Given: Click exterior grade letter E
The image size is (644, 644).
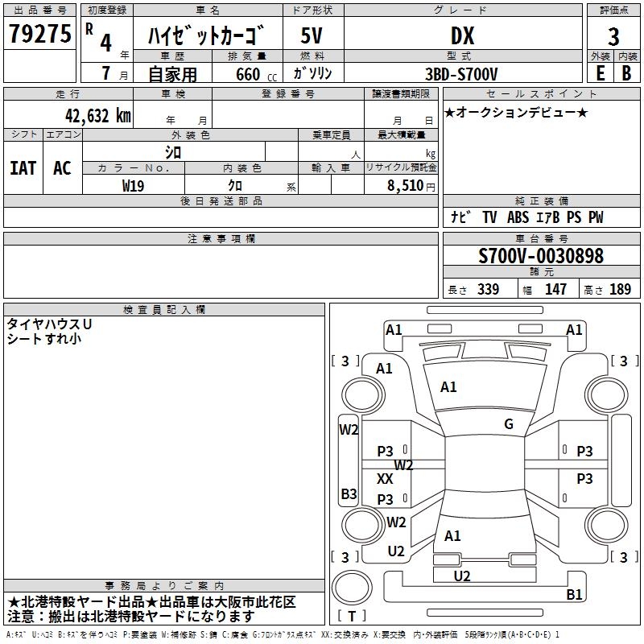Looking at the screenshot, I should coord(600,73).
